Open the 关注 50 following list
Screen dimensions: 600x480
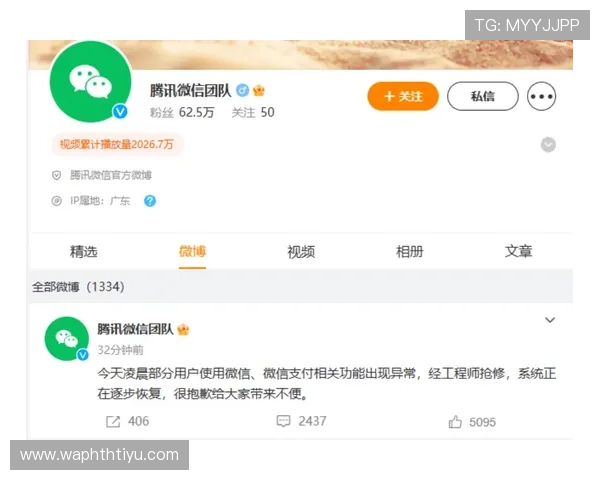pos(253,113)
